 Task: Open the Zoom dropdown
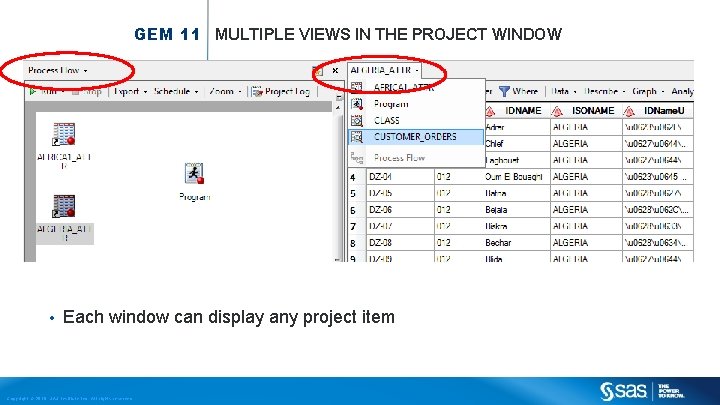[x=225, y=91]
